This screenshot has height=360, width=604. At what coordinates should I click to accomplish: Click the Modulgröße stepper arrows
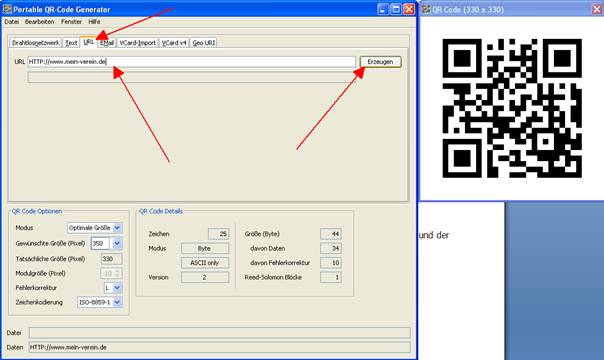click(118, 273)
